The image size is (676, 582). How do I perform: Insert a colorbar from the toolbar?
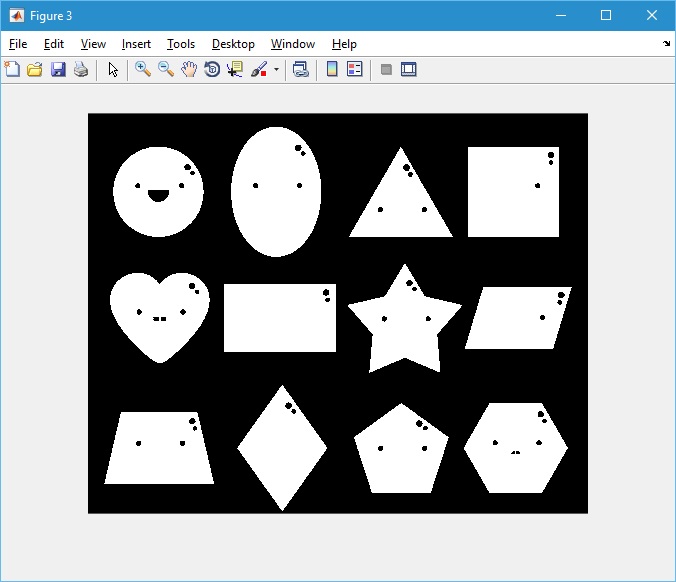[332, 69]
